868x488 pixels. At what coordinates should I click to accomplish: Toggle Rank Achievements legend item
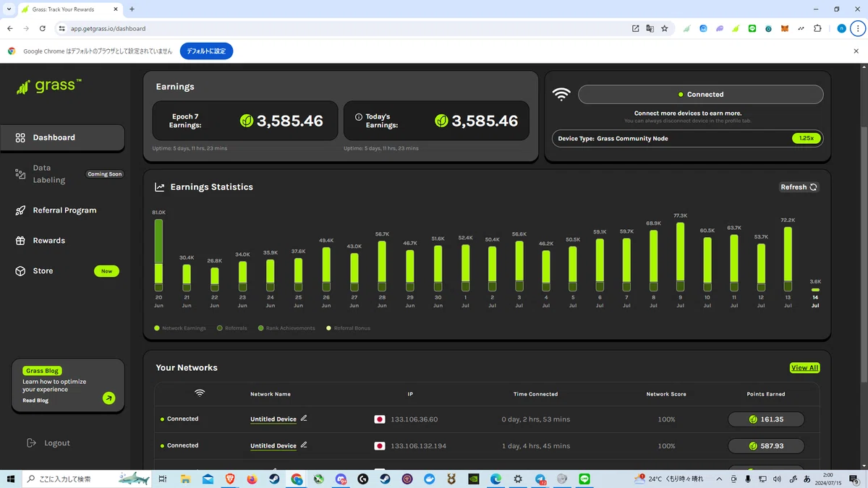tap(286, 328)
